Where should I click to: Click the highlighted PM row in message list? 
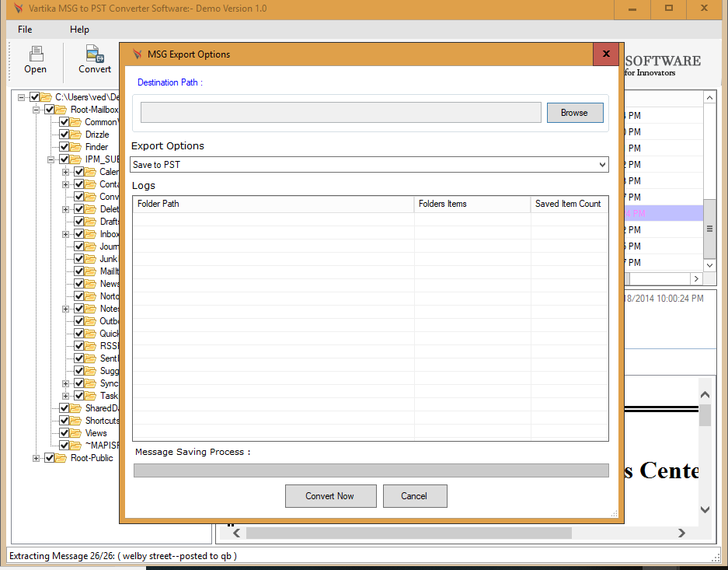pyautogui.click(x=663, y=214)
